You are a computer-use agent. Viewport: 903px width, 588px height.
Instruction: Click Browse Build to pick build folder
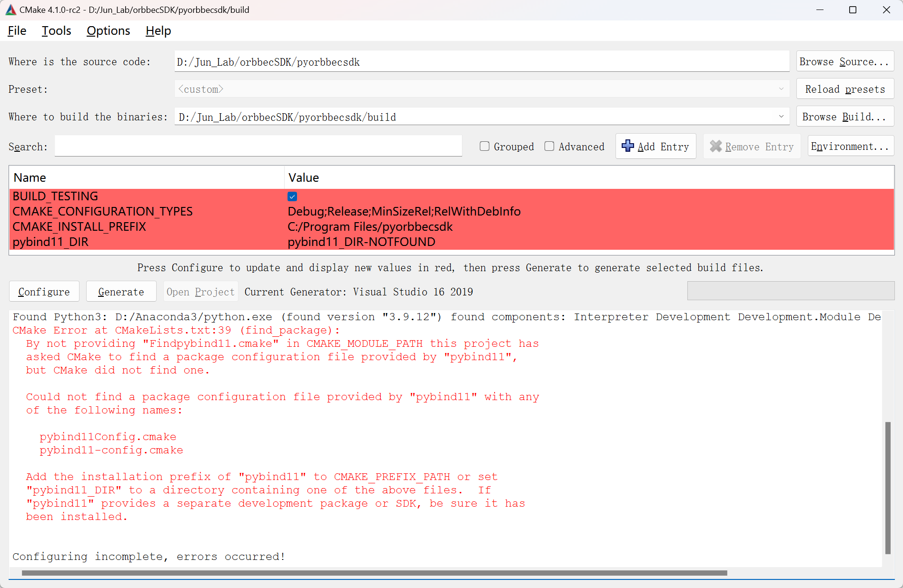click(x=844, y=117)
